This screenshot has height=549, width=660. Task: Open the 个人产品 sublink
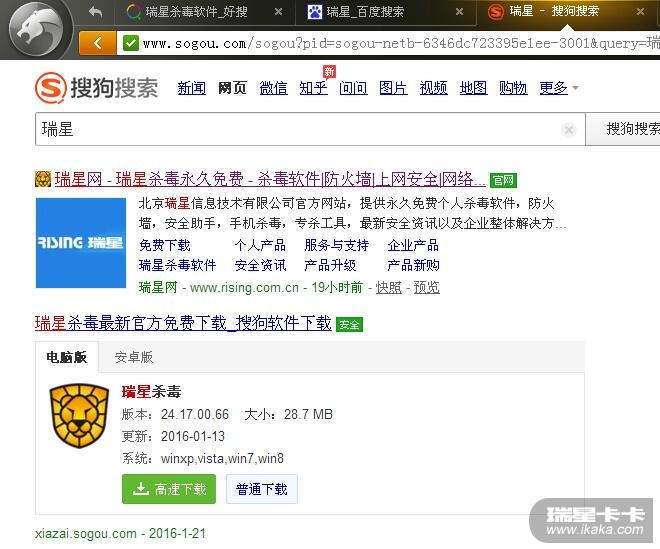pos(260,245)
